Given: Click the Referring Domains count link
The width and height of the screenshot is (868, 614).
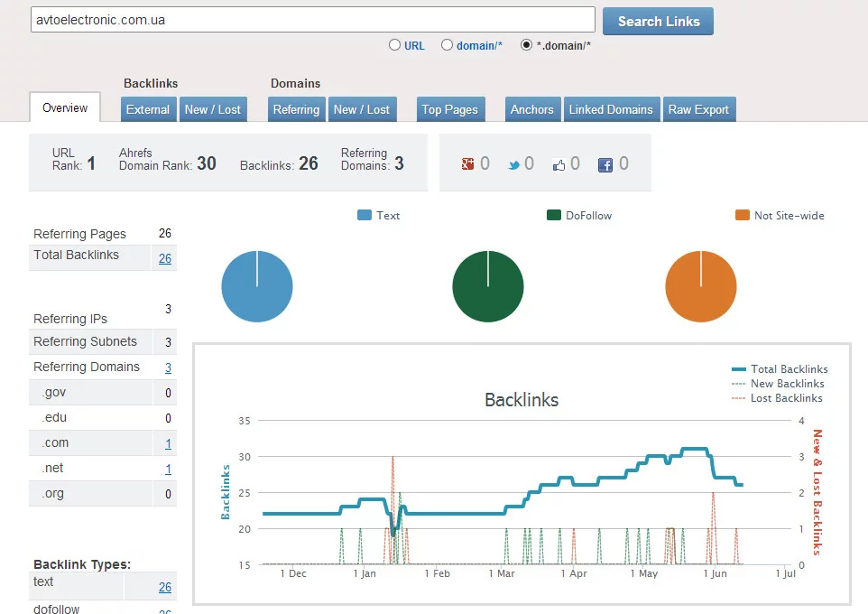Looking at the screenshot, I should (x=169, y=367).
